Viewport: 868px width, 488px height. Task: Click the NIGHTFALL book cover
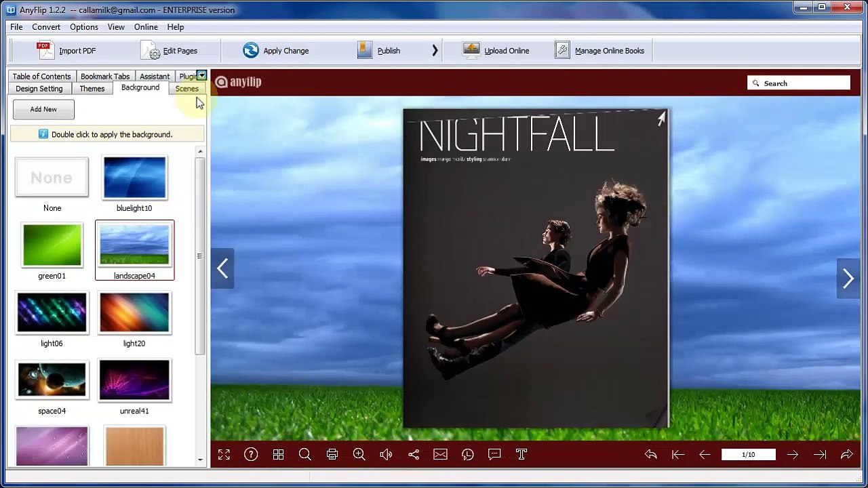click(536, 268)
